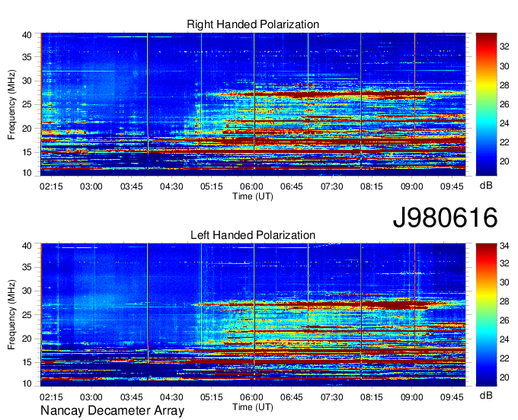Click the 32 value on top color scale
This screenshot has width=518, height=420.
[x=504, y=46]
